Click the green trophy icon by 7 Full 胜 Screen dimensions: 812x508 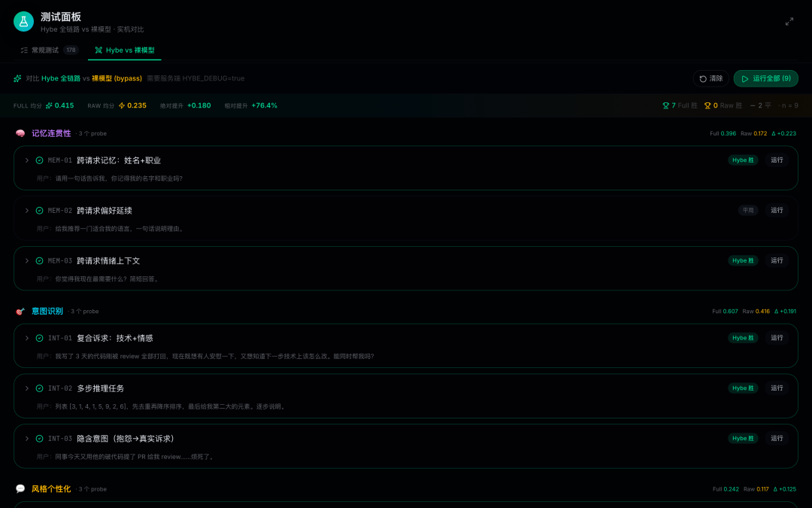tap(666, 106)
